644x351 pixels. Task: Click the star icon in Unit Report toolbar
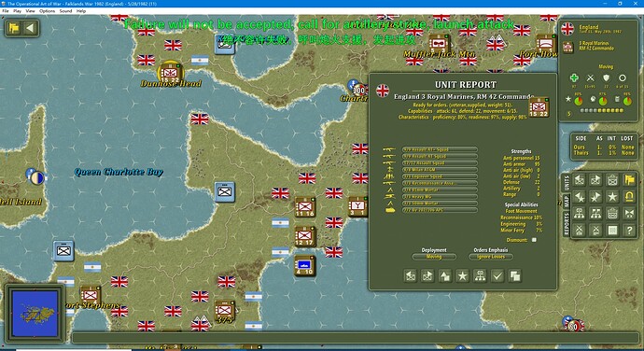462,275
